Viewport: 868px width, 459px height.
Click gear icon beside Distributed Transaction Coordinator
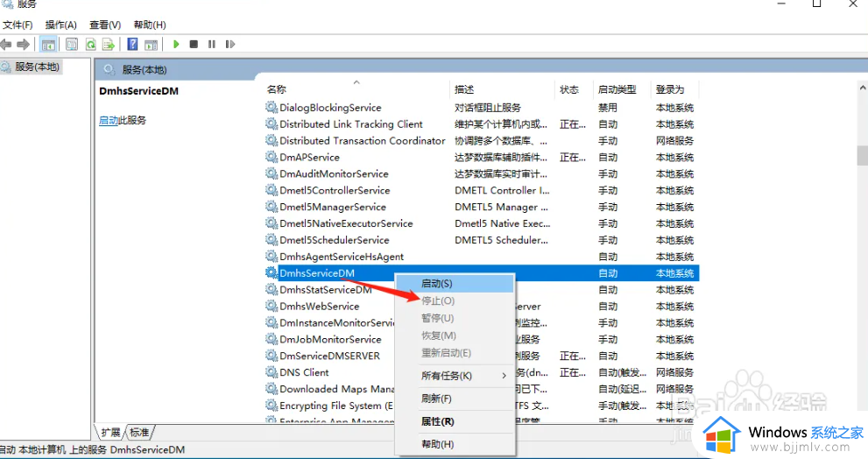272,140
